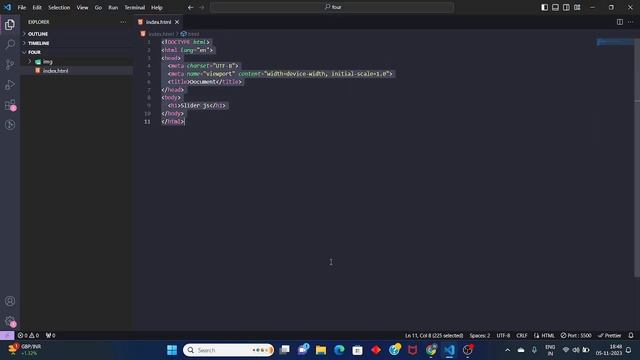
Task: Open File Explorer from taskbar
Action: pos(321,350)
